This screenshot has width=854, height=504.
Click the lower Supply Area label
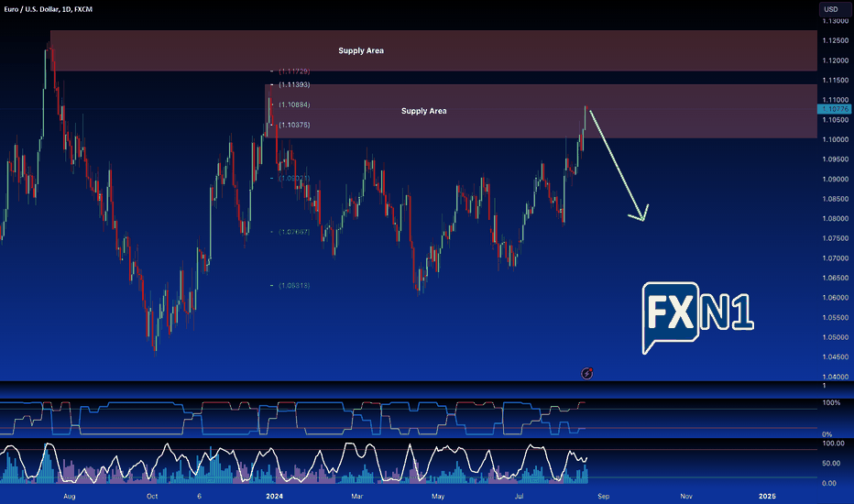423,111
